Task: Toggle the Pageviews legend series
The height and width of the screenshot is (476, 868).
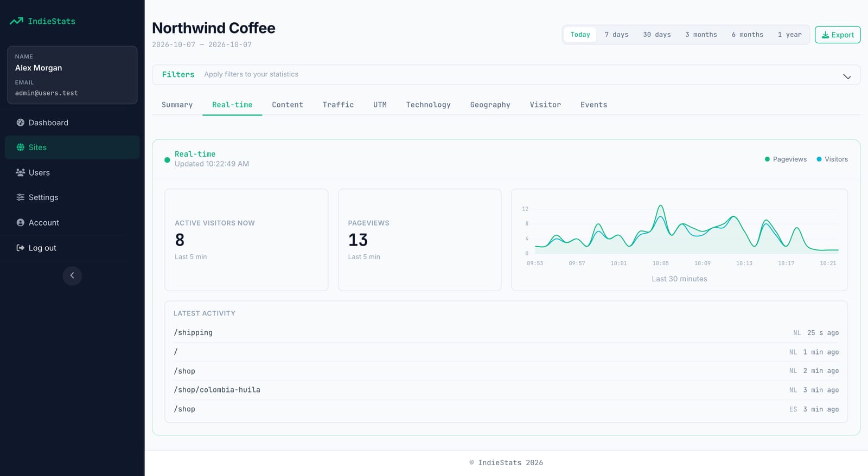Action: [x=786, y=159]
